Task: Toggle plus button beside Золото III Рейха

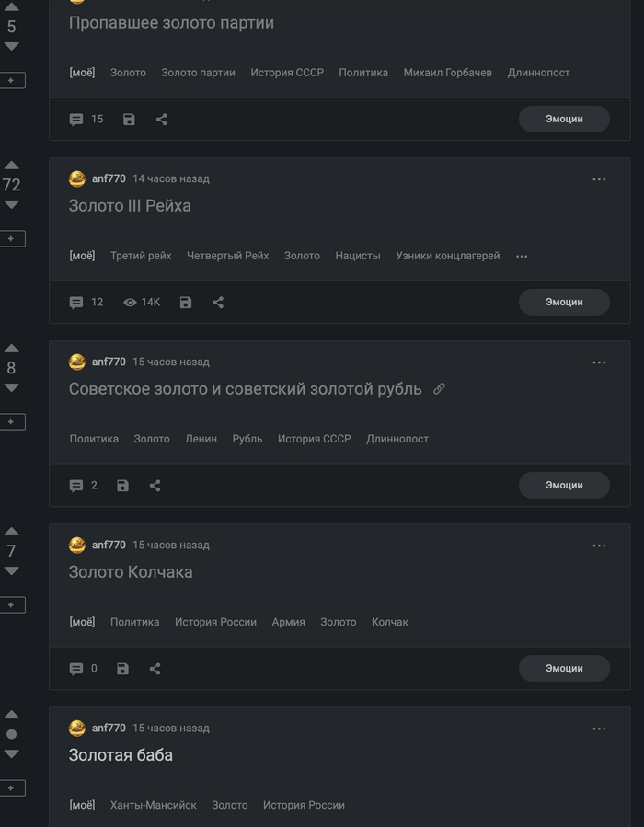Action: tap(11, 239)
